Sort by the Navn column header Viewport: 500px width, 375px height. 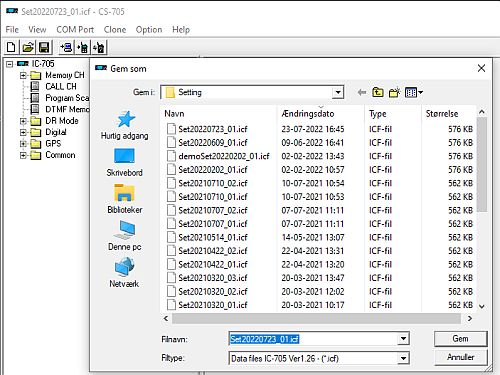pos(219,114)
